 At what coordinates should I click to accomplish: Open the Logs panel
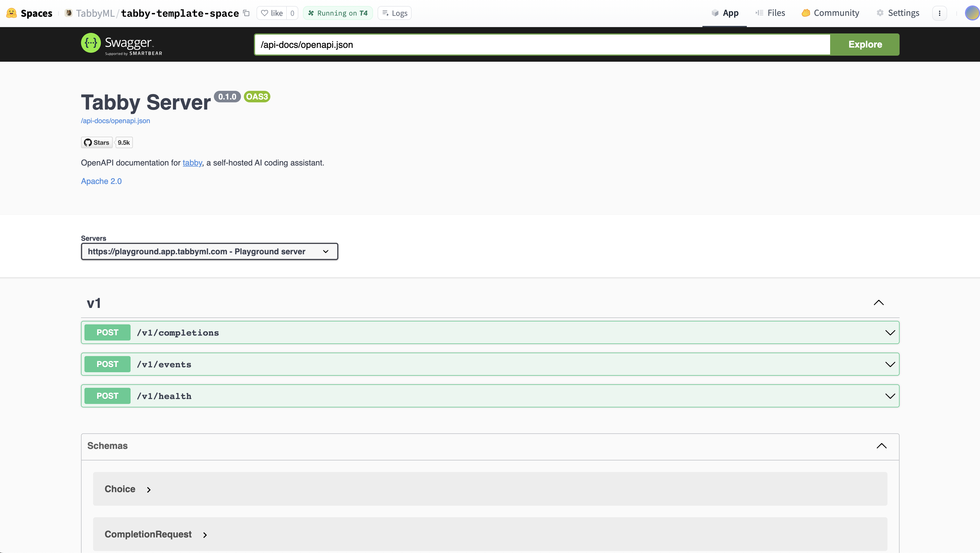click(394, 13)
